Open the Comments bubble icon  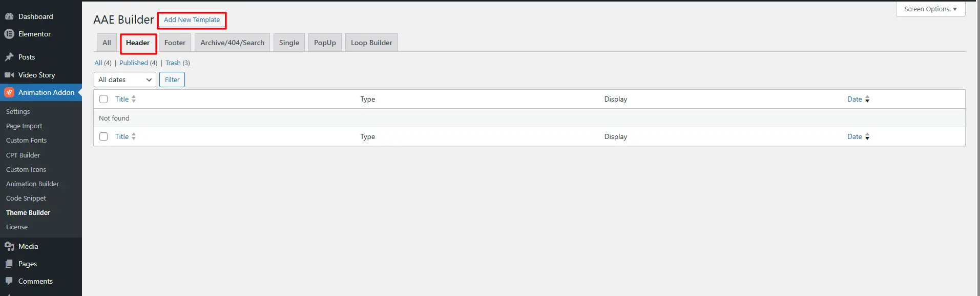[9, 281]
